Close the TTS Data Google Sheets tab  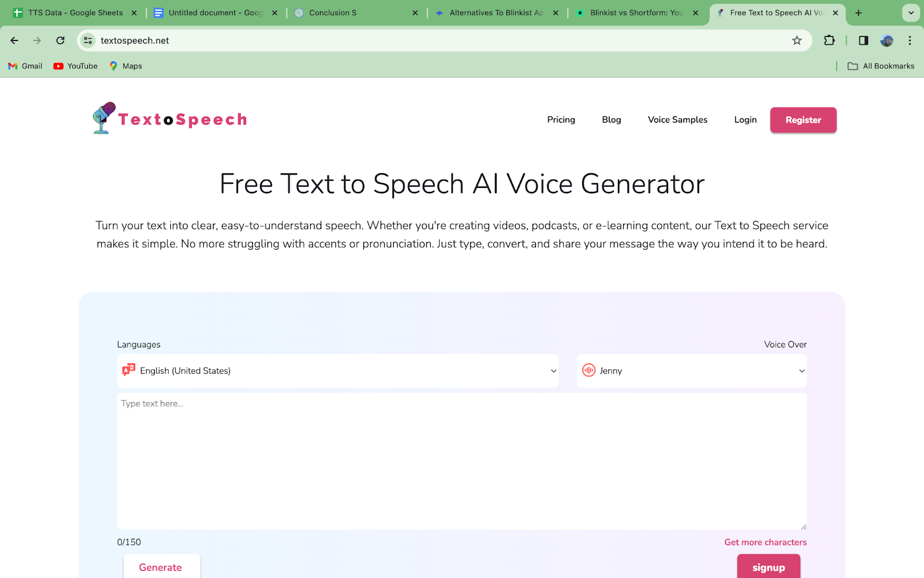(x=134, y=13)
